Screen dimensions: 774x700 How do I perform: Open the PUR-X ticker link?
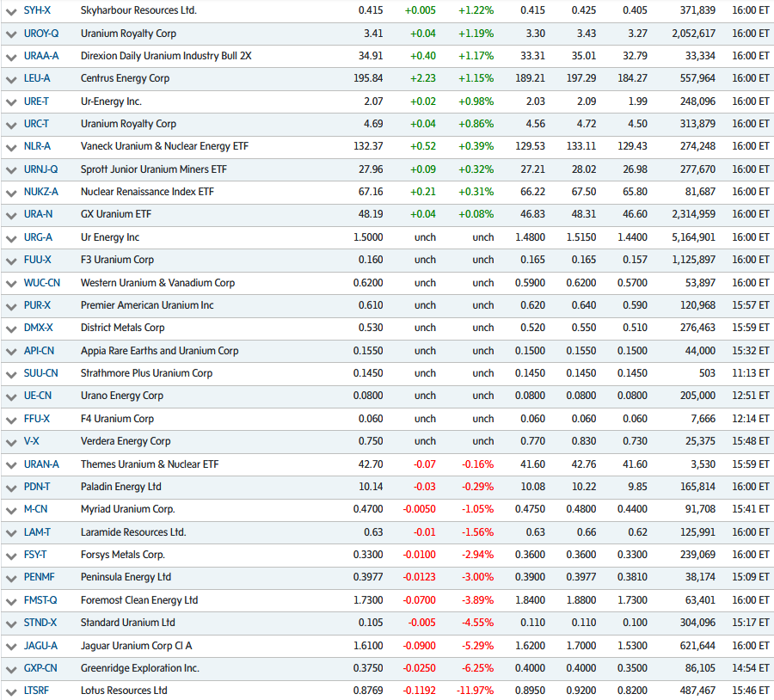pyautogui.click(x=37, y=305)
